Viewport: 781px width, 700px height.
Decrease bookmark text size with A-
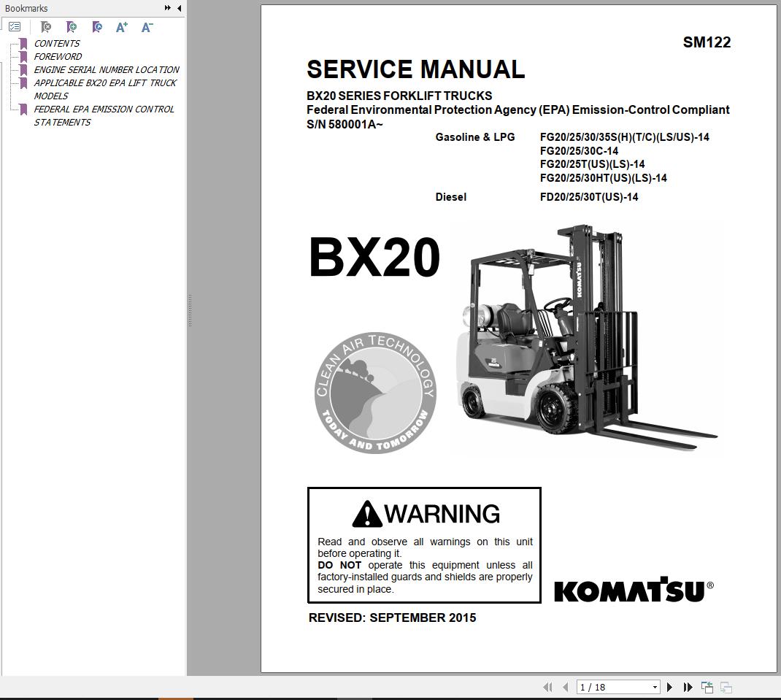pos(147,27)
